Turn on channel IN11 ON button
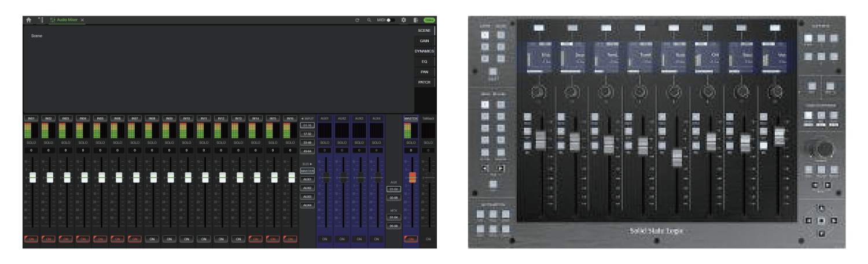 [x=204, y=239]
